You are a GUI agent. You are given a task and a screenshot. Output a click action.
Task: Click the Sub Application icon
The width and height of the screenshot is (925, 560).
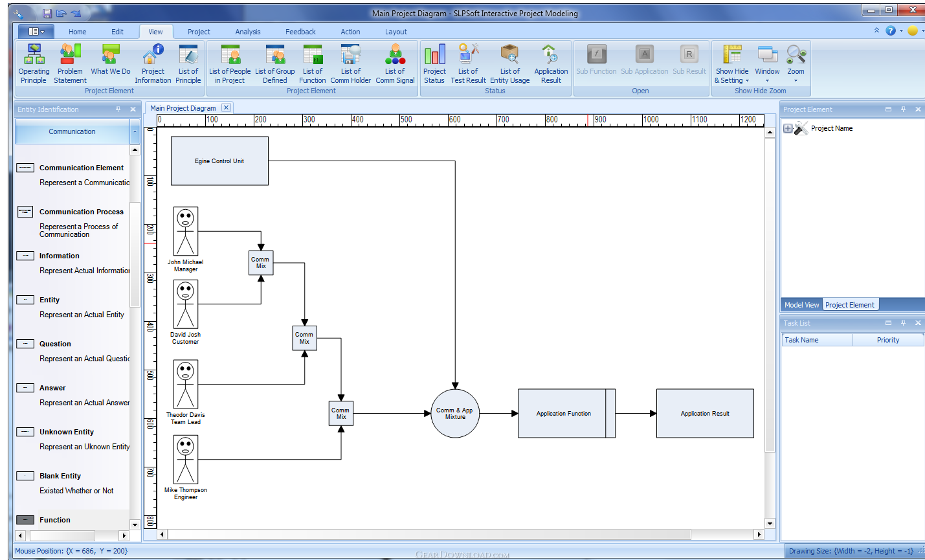(x=645, y=60)
